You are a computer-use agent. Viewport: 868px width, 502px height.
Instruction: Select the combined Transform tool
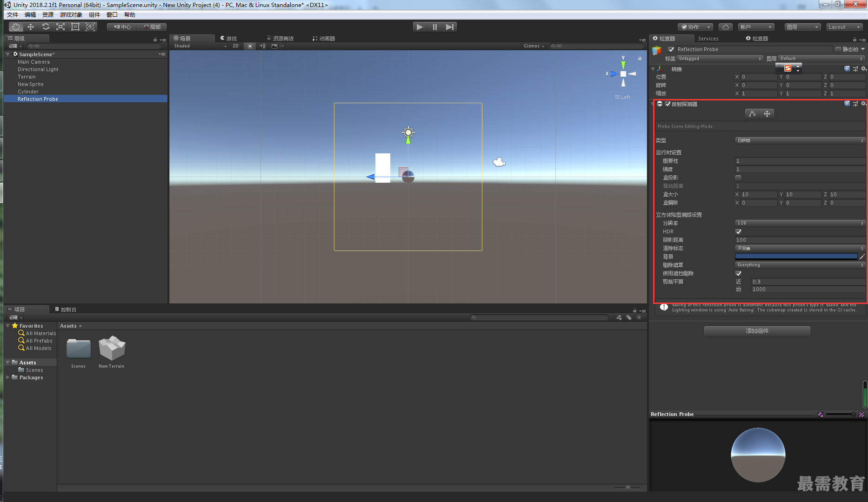[x=90, y=27]
